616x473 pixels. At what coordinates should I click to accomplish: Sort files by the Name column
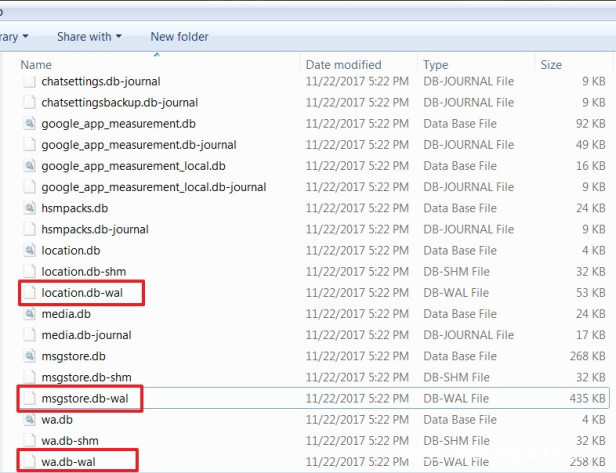36,64
